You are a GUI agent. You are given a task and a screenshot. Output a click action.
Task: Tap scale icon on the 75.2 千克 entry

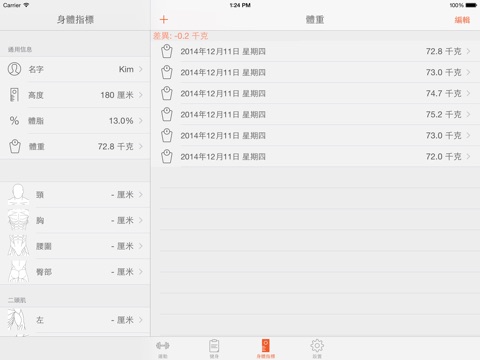point(167,115)
